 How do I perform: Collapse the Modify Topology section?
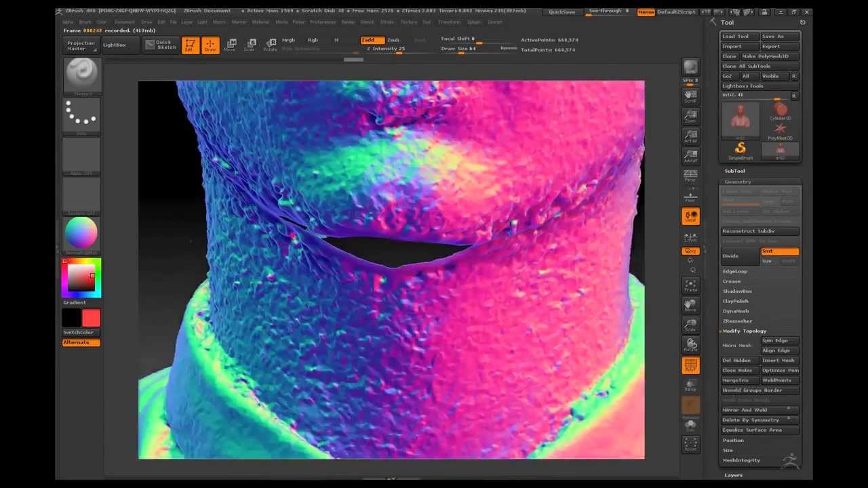coord(745,331)
